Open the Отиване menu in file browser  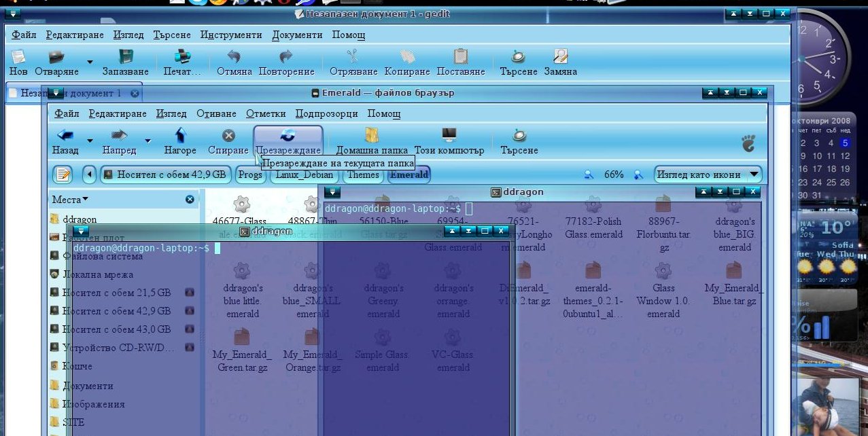pyautogui.click(x=216, y=113)
